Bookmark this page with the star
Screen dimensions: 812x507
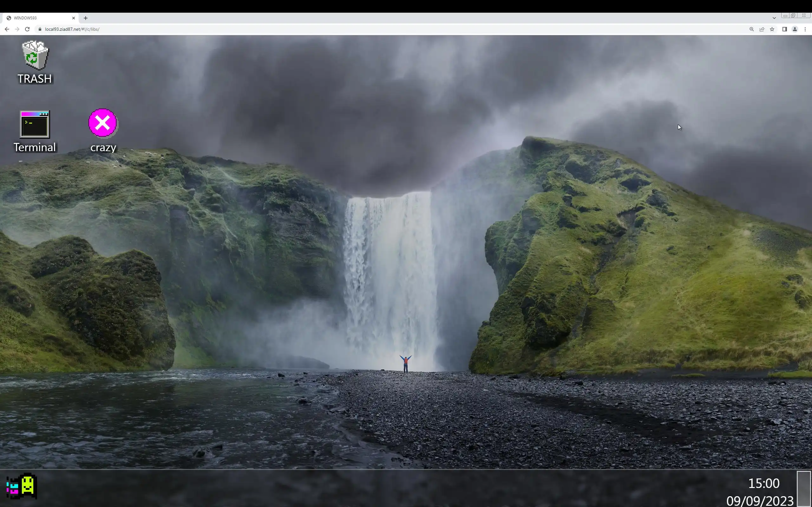click(x=772, y=29)
